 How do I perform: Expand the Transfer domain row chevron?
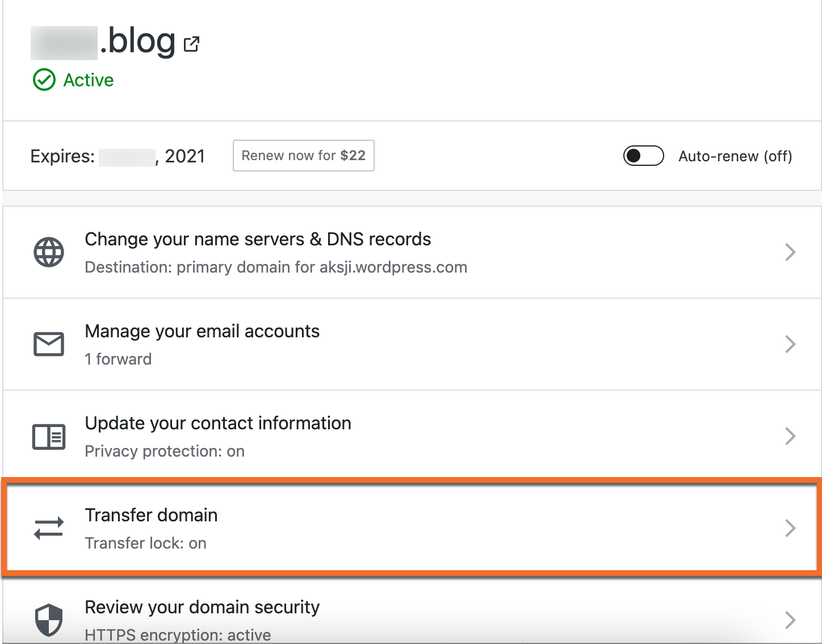click(x=790, y=528)
